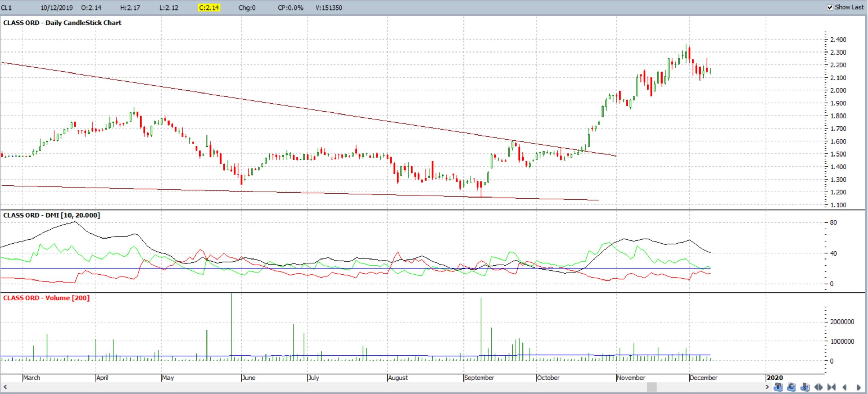Click the 2.400 price axis label
868x394 pixels.
(x=838, y=39)
